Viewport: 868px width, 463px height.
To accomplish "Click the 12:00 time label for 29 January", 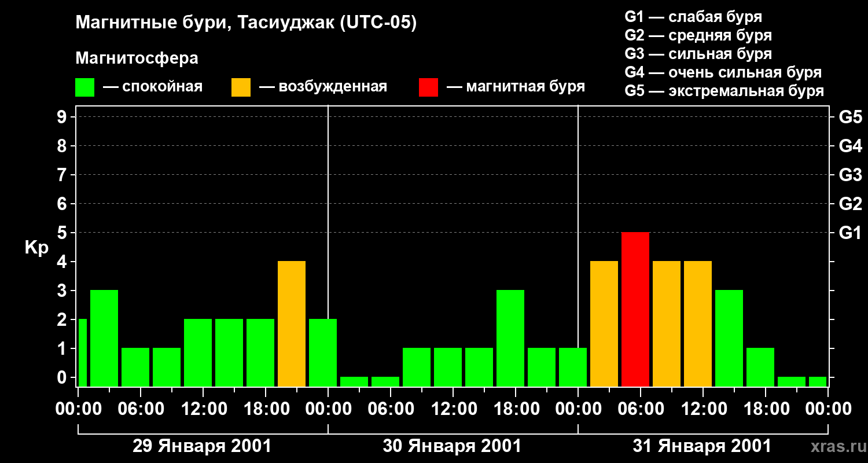I will tap(203, 409).
